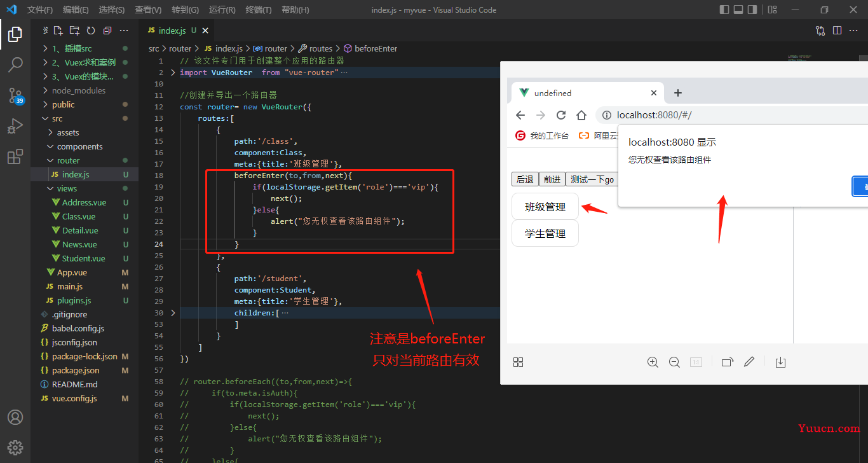This screenshot has height=463, width=868.
Task: Open the 文件(F) menu
Action: click(x=40, y=10)
